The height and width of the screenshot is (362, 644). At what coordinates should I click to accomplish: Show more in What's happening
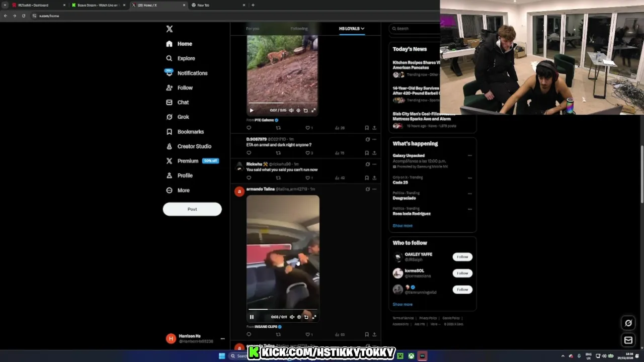pyautogui.click(x=403, y=226)
